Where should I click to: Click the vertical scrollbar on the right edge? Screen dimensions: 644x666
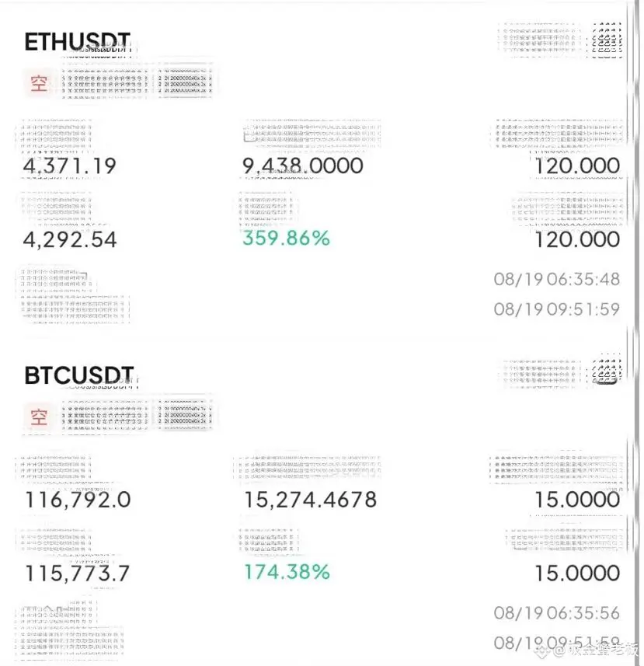coord(636,333)
